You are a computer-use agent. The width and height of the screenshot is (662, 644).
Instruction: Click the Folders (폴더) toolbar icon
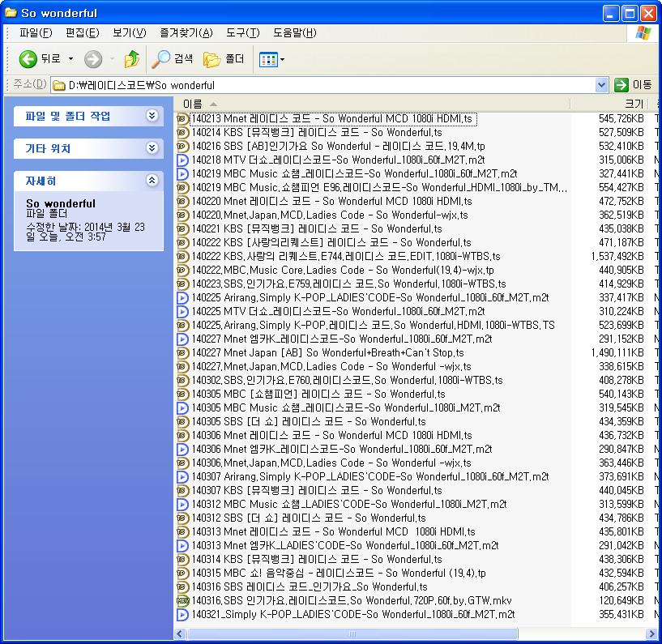coord(211,59)
